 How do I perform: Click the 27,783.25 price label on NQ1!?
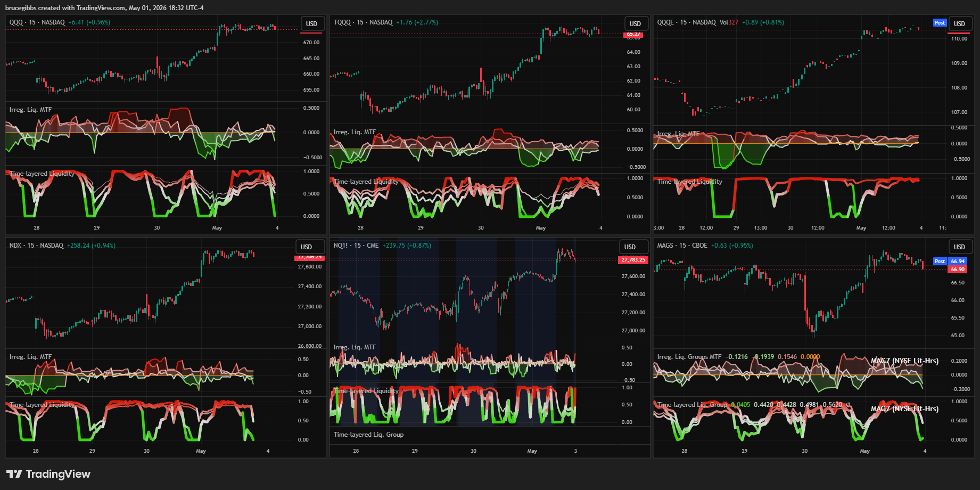point(633,260)
